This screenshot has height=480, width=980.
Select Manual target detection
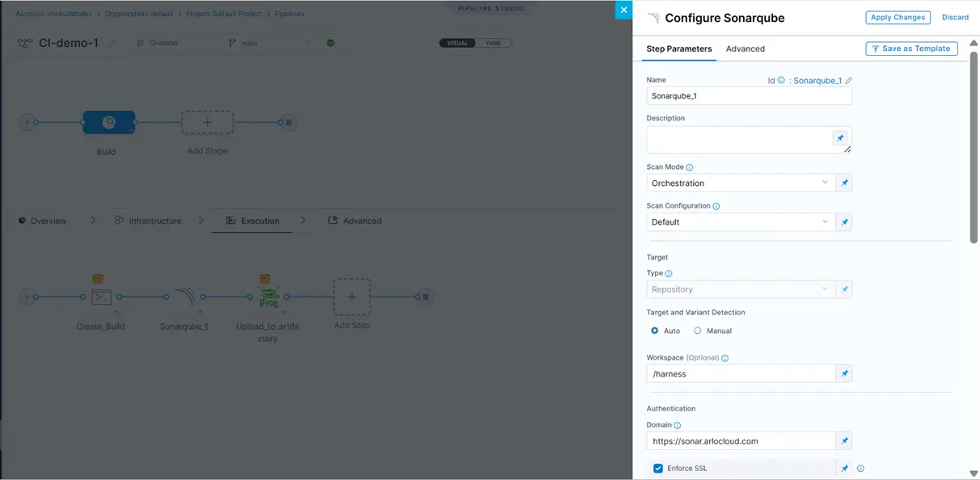point(698,331)
